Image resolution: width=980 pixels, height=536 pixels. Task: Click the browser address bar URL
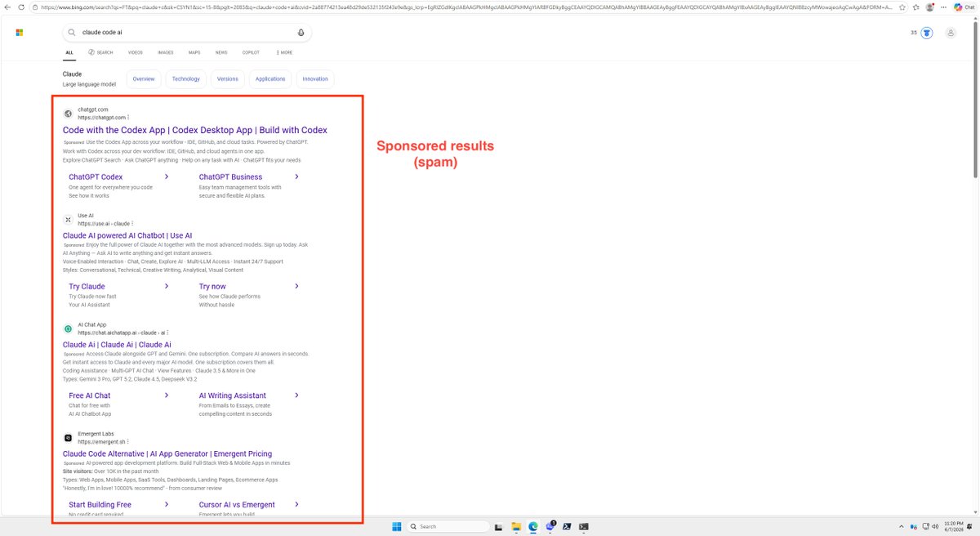coord(465,7)
